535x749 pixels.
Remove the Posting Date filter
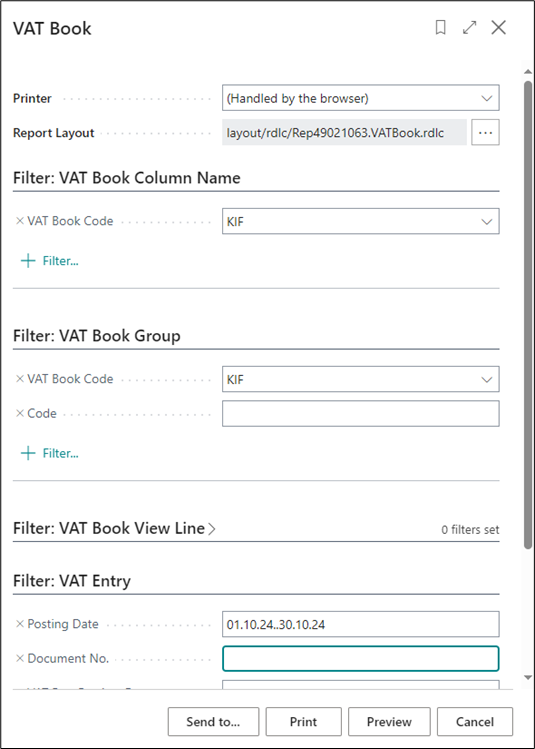[20, 624]
